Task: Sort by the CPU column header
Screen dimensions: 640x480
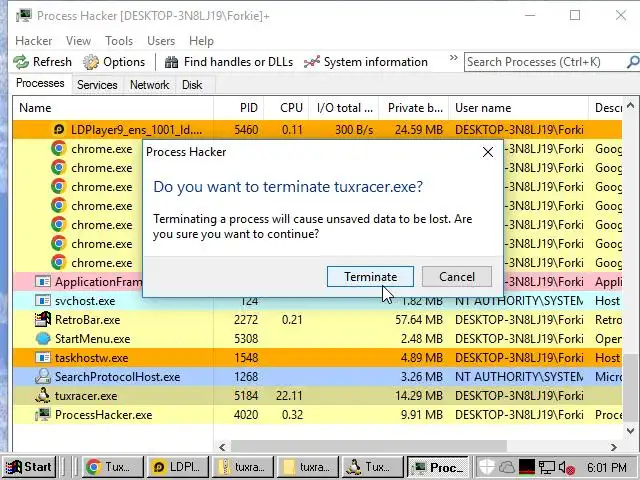Action: (x=286, y=108)
